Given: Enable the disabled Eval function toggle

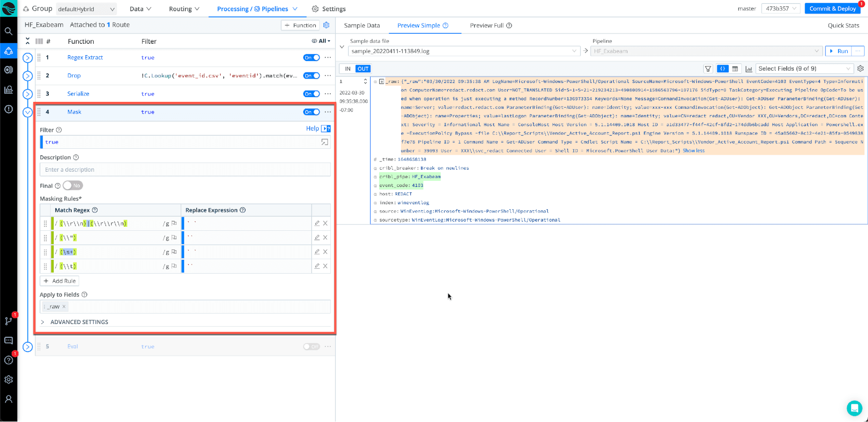Looking at the screenshot, I should tap(311, 347).
